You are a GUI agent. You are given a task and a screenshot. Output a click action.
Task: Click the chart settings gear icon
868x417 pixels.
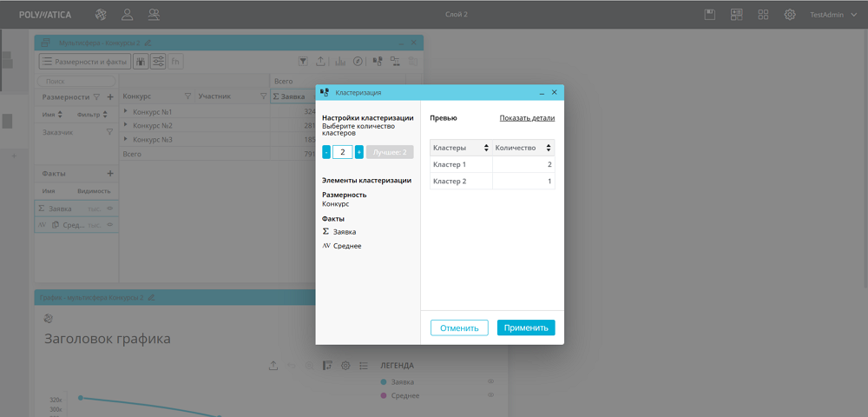tap(345, 366)
